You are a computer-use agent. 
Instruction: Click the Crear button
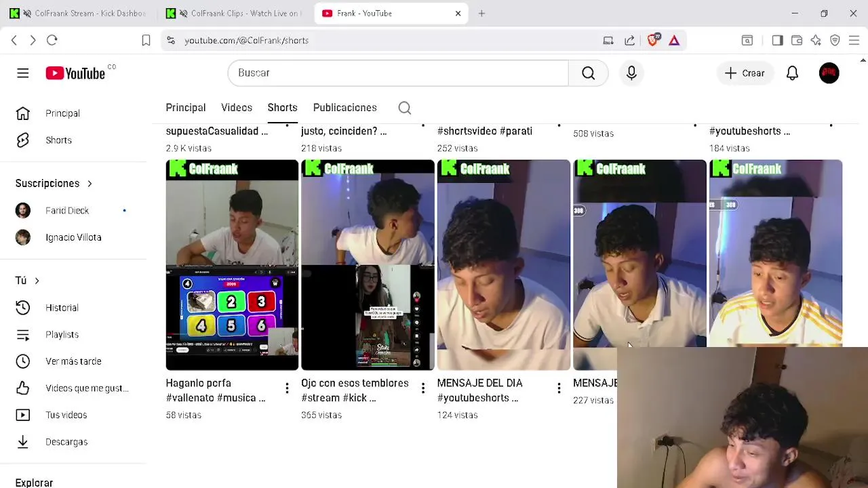744,73
